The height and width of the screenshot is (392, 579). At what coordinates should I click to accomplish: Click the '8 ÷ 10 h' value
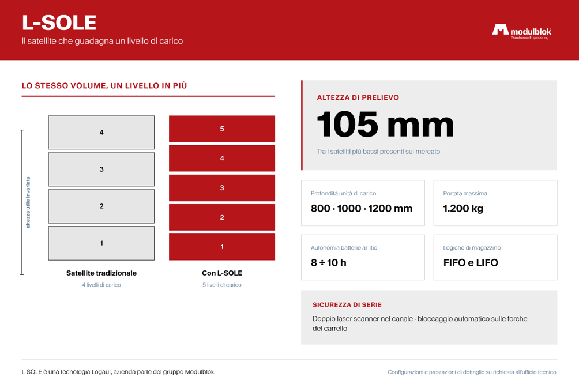point(329,263)
